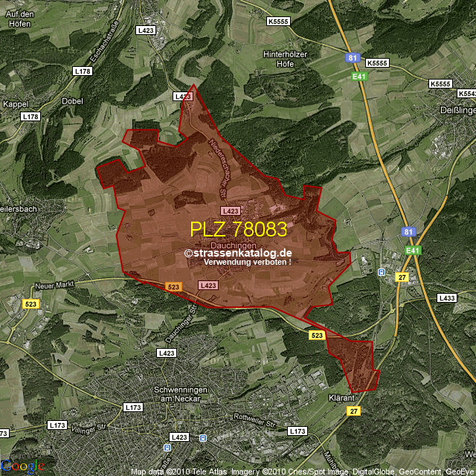Select the PLZ 78083 area label
This screenshot has width=476, height=476.
[238, 229]
